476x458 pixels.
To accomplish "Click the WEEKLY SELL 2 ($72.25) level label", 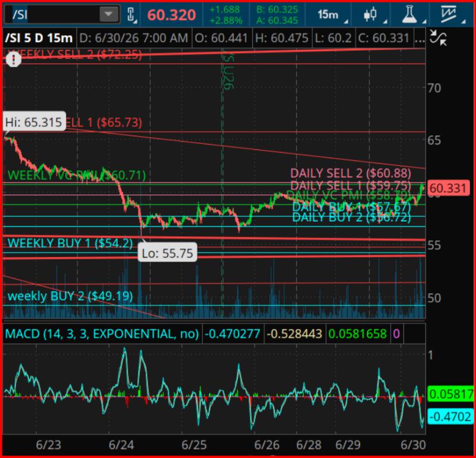I will pyautogui.click(x=75, y=55).
